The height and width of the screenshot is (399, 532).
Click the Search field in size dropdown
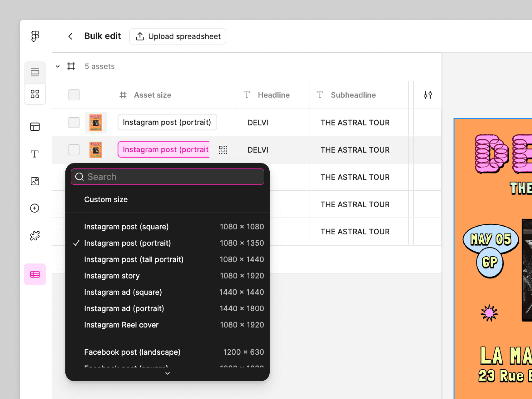point(167,177)
